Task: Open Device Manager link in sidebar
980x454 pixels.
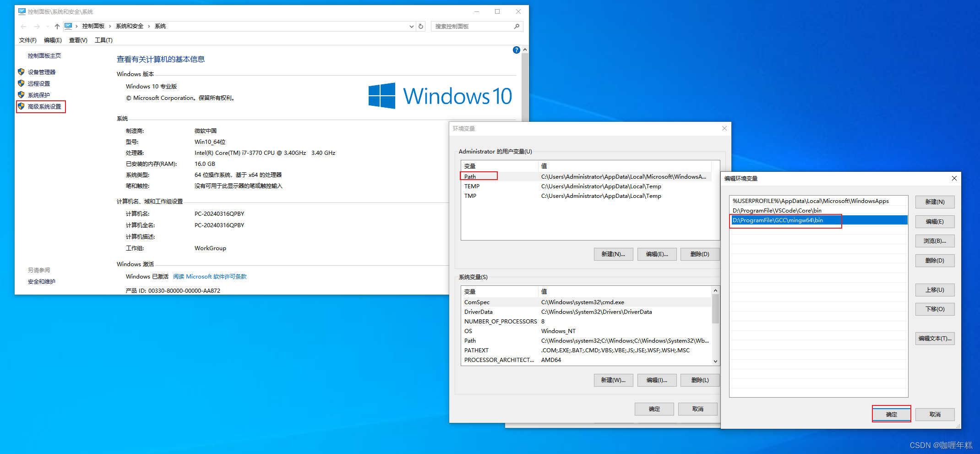Action: [41, 72]
